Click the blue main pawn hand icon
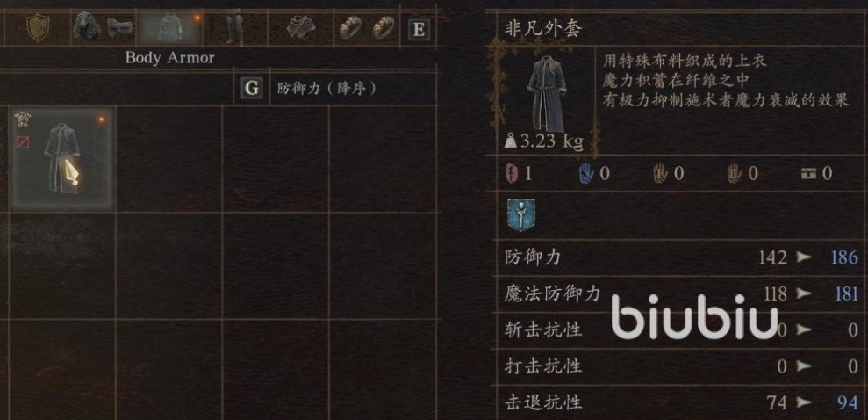Viewport: 868px width, 420px height. point(587,174)
